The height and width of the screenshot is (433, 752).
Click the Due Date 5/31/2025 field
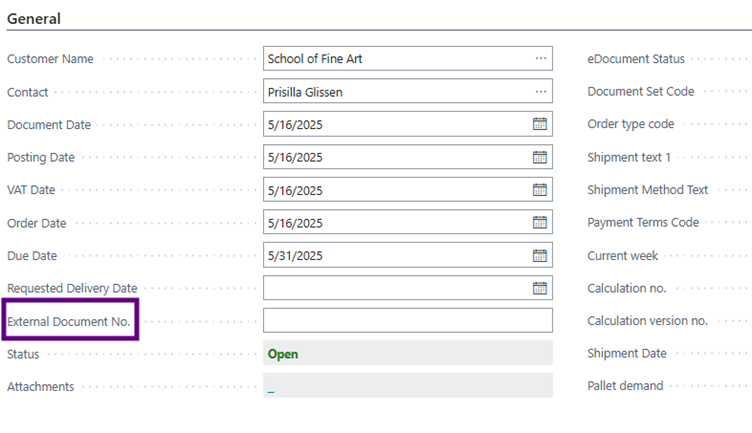(397, 256)
